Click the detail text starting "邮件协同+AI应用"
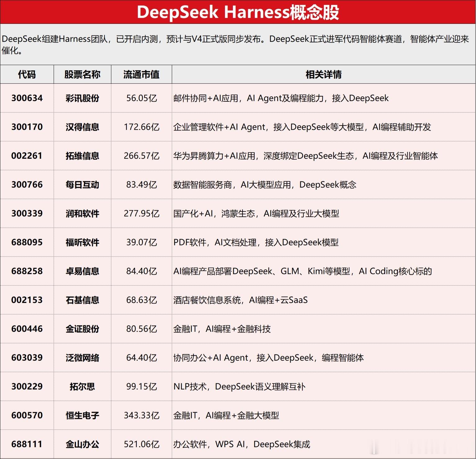 tap(281, 98)
